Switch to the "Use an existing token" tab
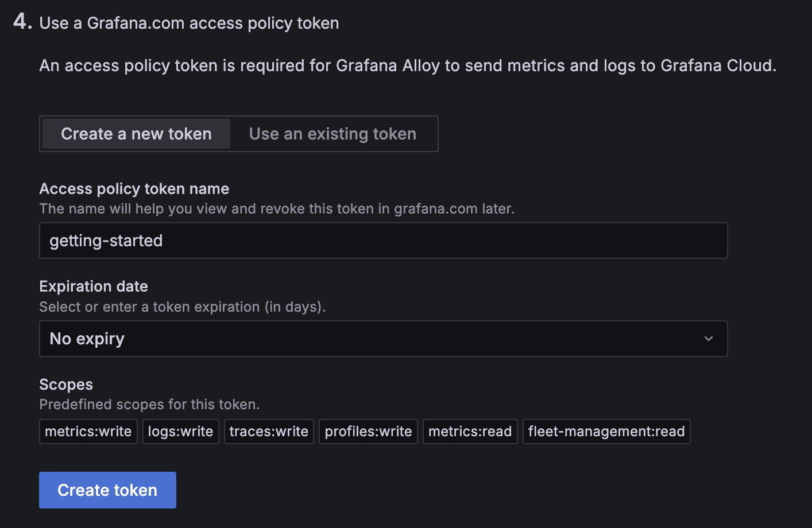812x528 pixels. 332,134
